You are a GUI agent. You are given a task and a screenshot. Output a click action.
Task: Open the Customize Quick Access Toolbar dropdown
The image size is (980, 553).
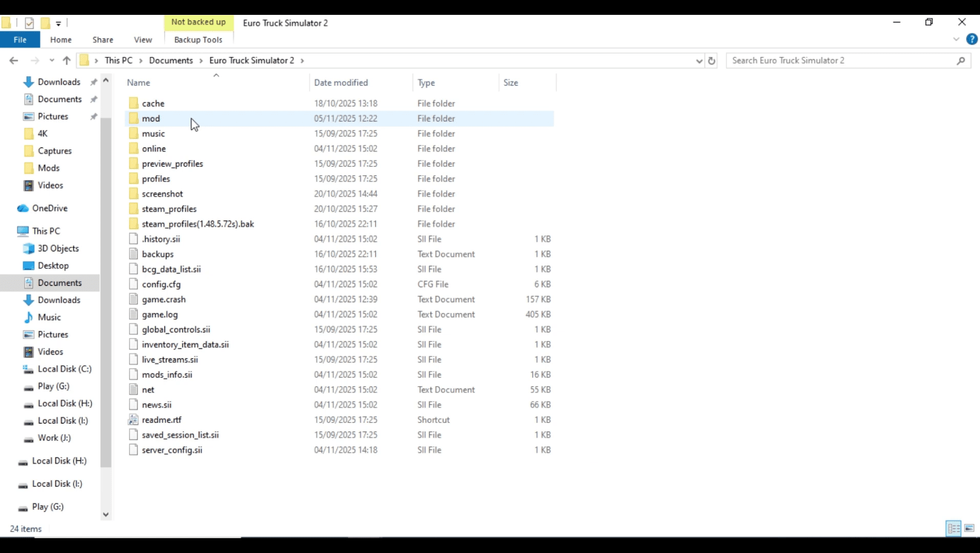(x=58, y=23)
